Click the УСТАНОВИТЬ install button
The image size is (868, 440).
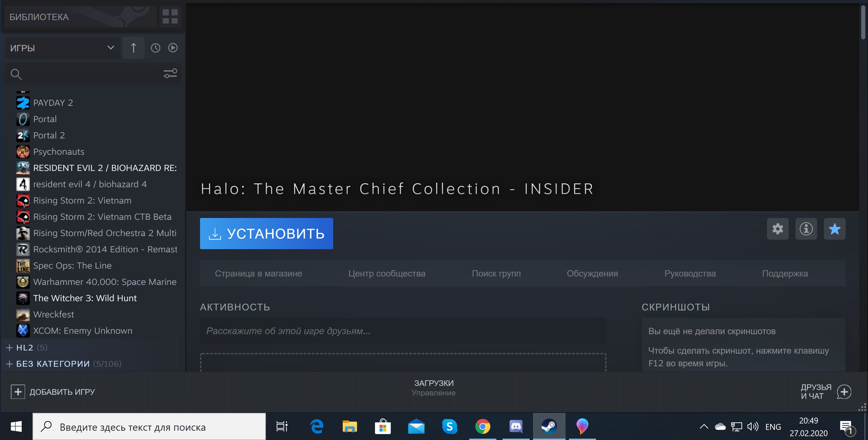coord(266,234)
